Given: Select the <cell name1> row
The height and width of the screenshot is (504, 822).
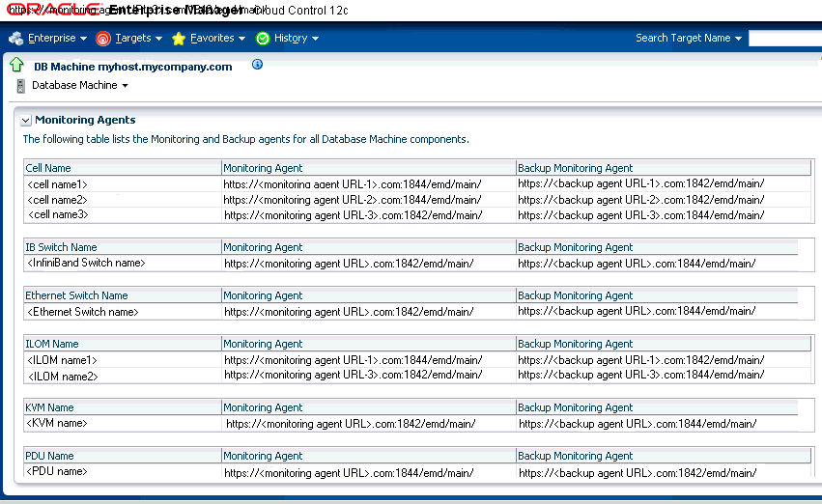Looking at the screenshot, I should 417,184.
